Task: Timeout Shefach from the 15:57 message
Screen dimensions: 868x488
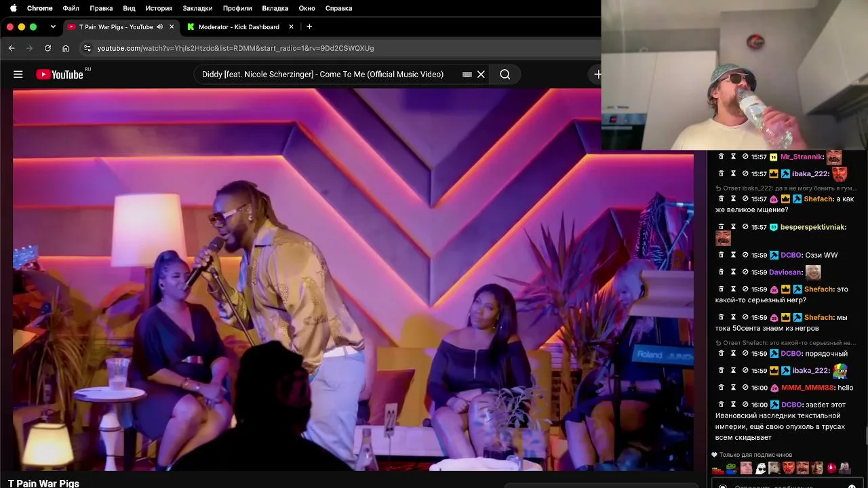Action: click(x=733, y=199)
